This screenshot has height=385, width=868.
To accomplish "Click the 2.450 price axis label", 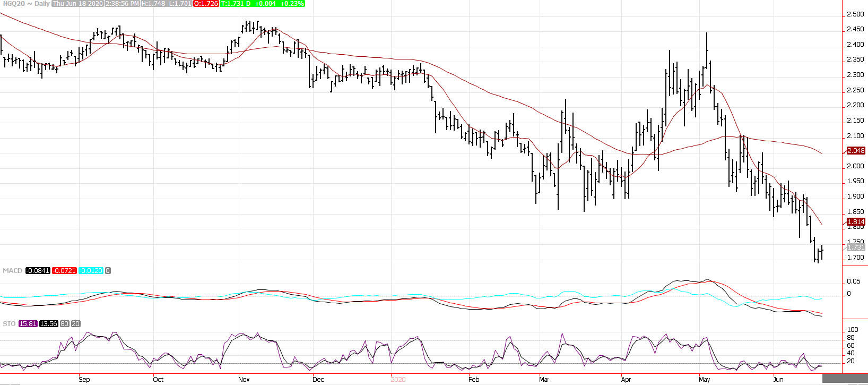I will [855, 29].
